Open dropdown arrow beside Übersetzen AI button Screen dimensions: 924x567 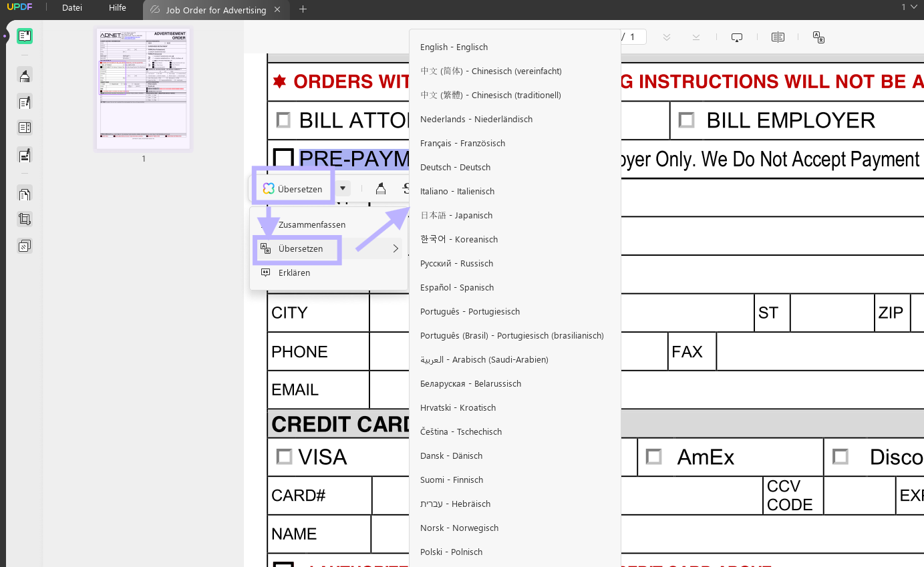[x=343, y=189]
